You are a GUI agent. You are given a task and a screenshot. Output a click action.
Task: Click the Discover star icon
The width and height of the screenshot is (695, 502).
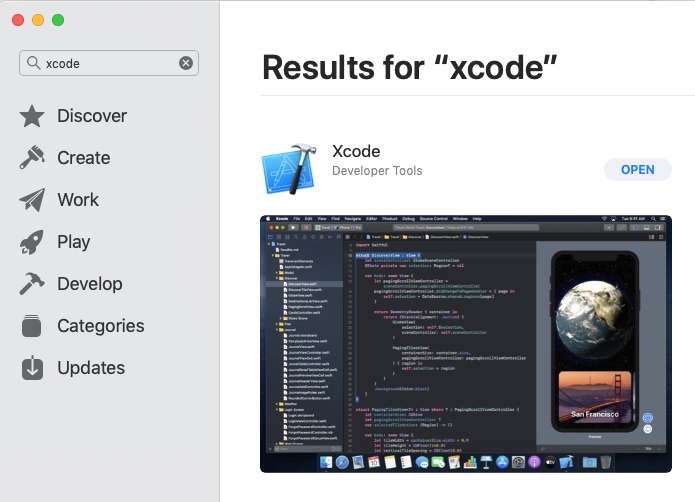coord(32,116)
